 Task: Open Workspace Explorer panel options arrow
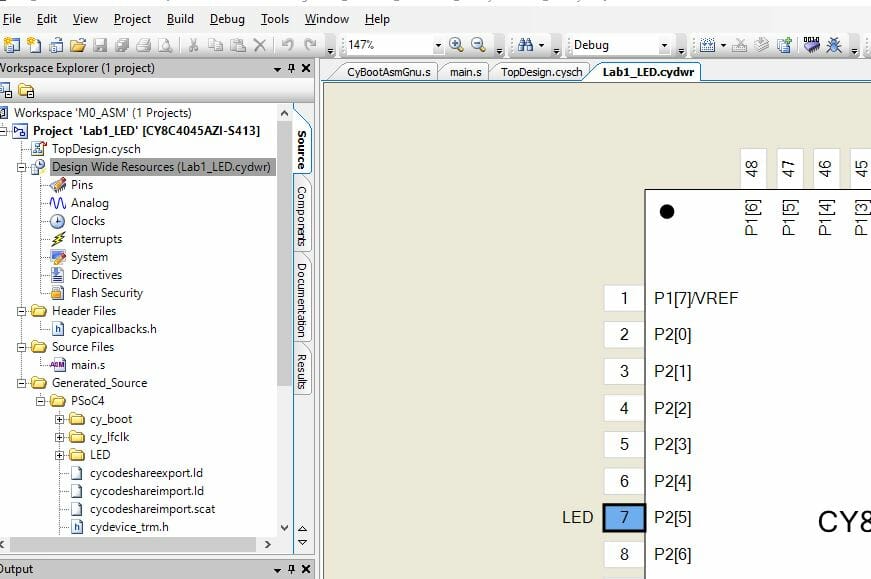pos(277,69)
